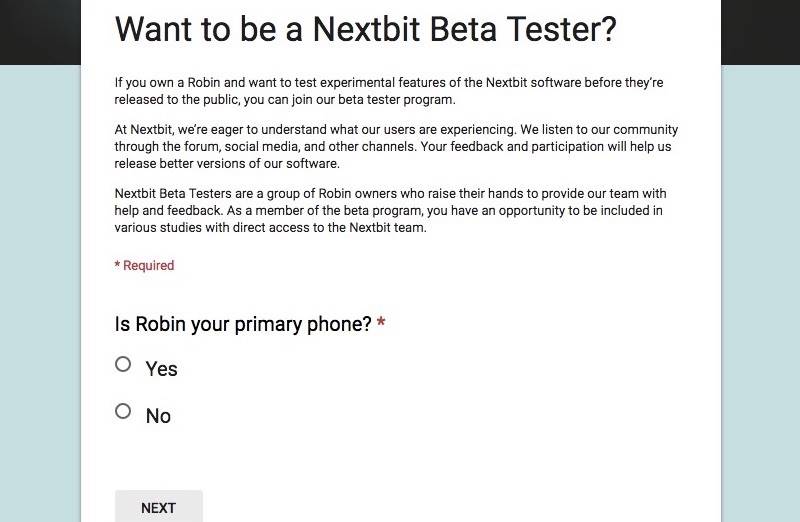The image size is (800, 522).
Task: Click the light blue background right of form
Action: pos(760,300)
